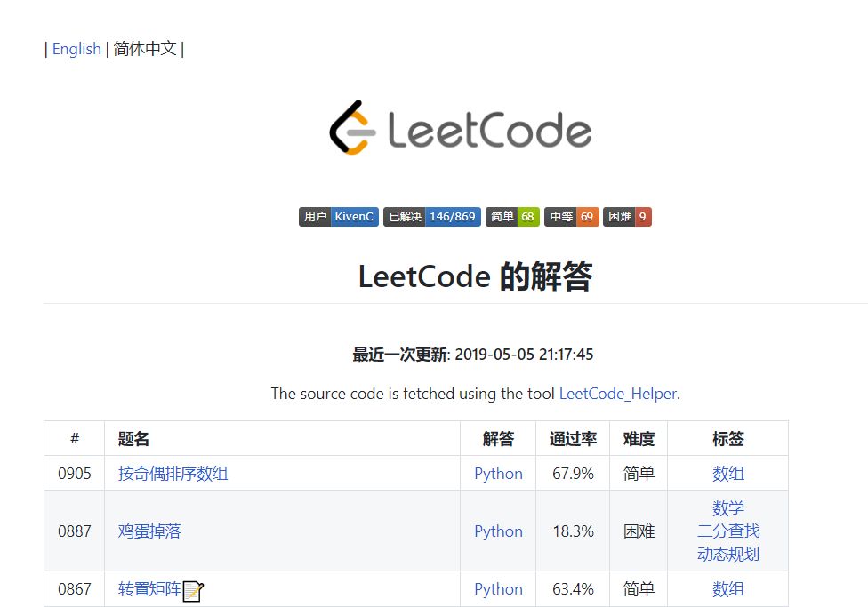
Task: Select problem number 0905 cell
Action: tap(74, 474)
